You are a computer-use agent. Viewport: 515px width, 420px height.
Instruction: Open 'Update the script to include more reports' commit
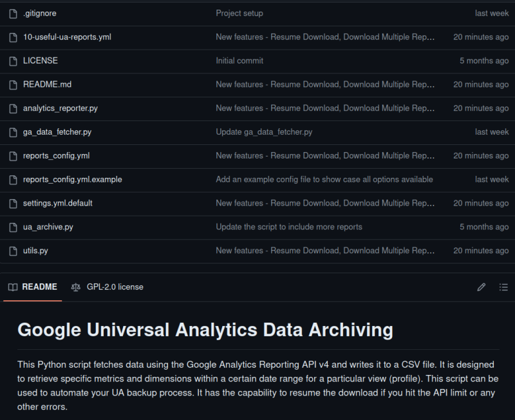tap(289, 227)
